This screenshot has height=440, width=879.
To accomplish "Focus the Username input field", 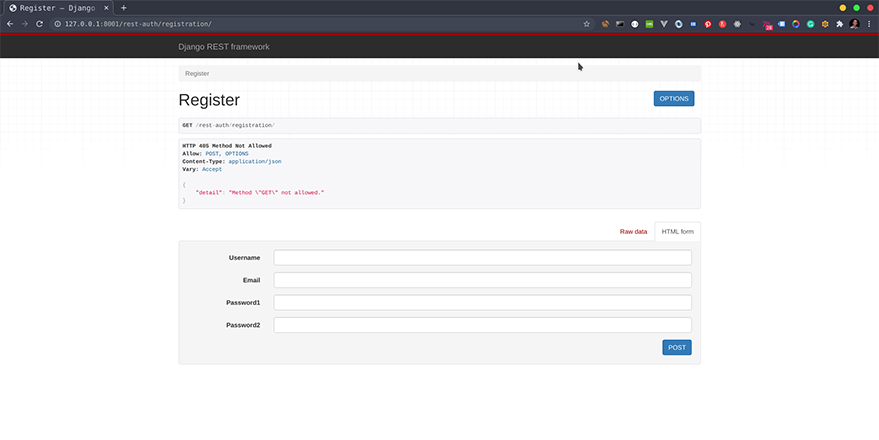I will (482, 258).
